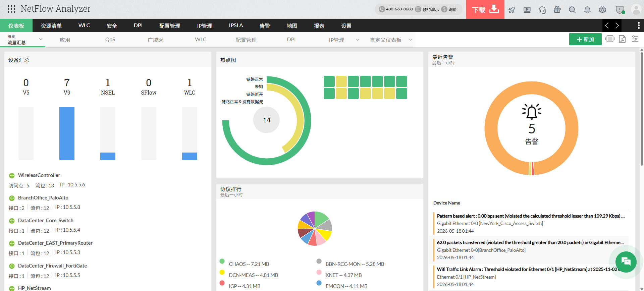Switch to the WLC dashboard sub-tab

point(201,40)
